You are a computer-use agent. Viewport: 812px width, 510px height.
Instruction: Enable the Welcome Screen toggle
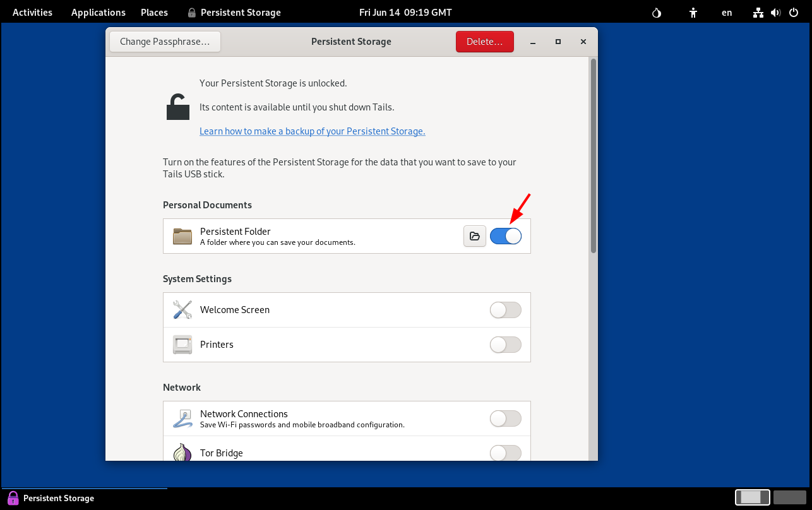tap(505, 310)
